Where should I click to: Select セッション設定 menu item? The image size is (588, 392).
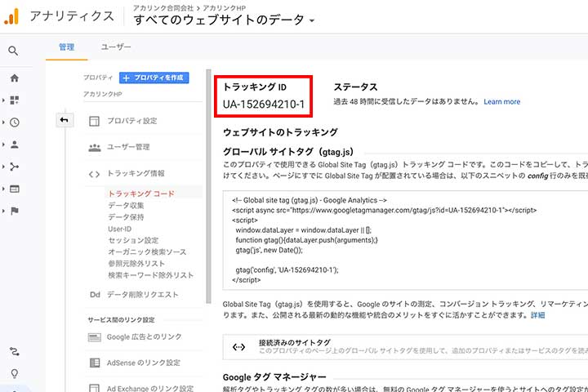tap(133, 240)
